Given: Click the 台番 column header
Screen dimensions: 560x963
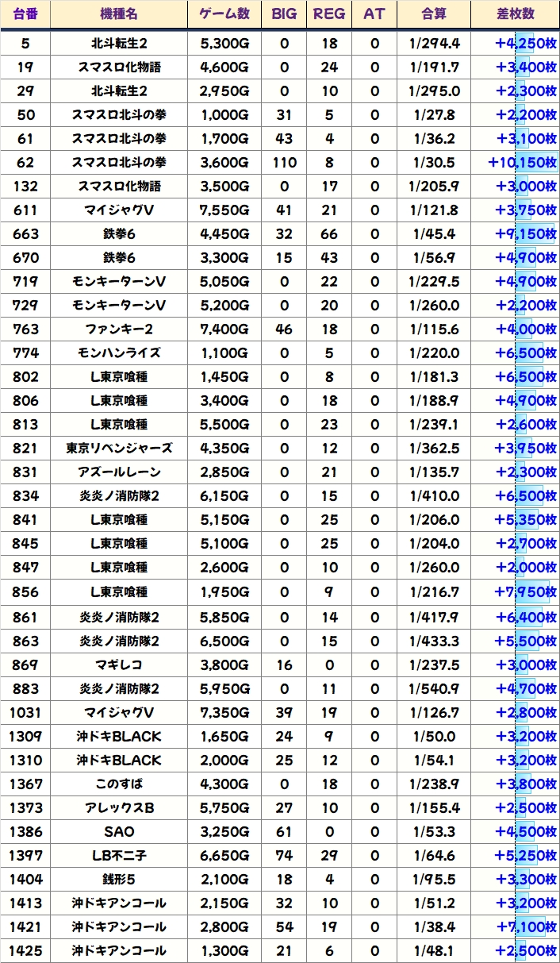Looking at the screenshot, I should tap(25, 14).
